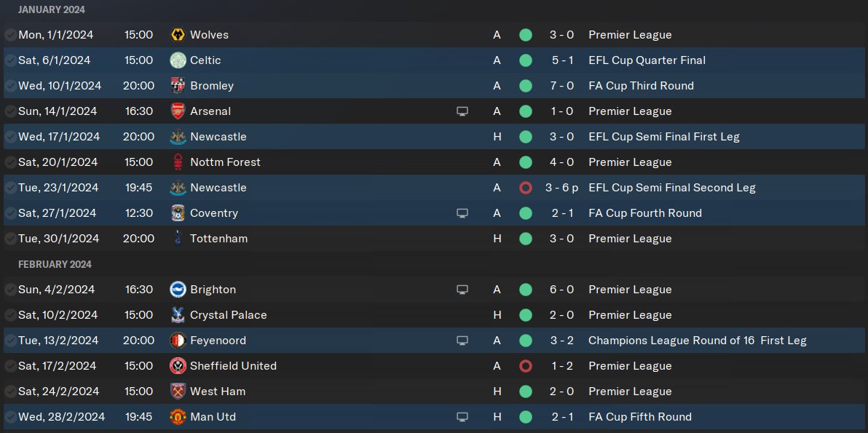Open the EFL Cup Quarter Final competition link

click(x=647, y=60)
